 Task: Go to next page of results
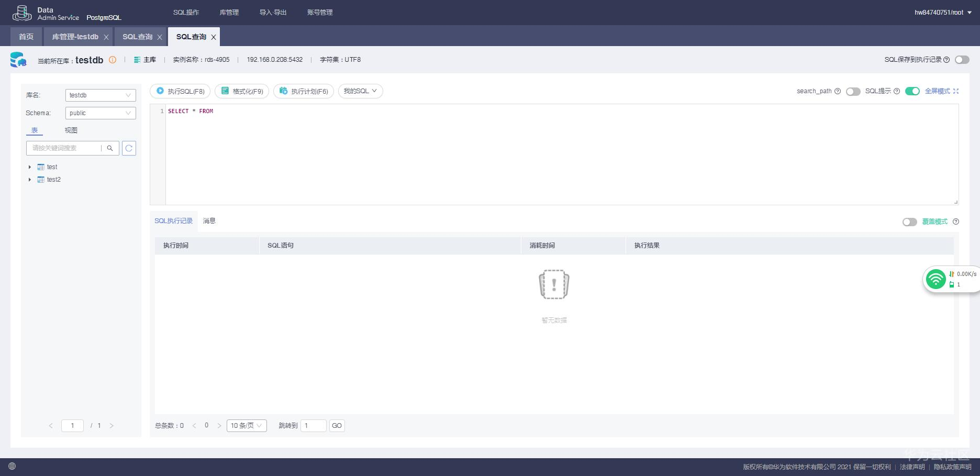[x=219, y=426]
